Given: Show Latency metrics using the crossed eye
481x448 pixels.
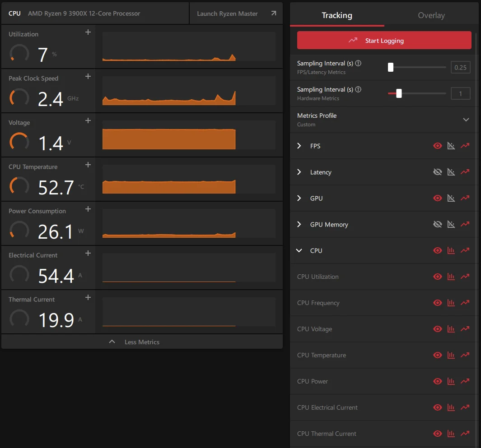Looking at the screenshot, I should point(438,172).
